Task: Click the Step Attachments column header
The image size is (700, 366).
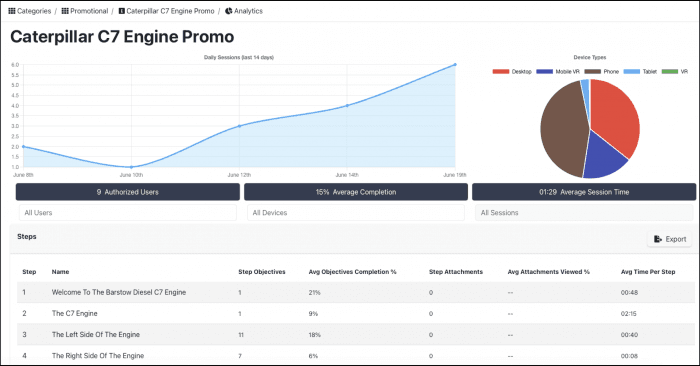Action: [456, 272]
